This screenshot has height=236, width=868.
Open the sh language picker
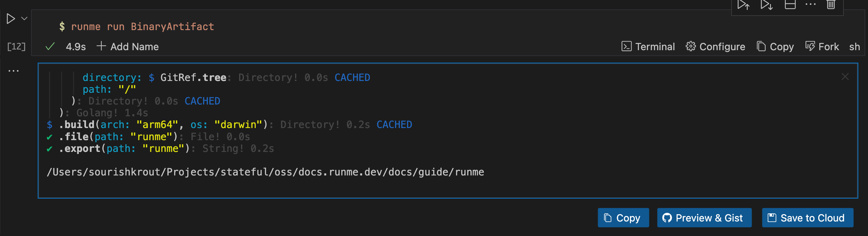click(855, 46)
